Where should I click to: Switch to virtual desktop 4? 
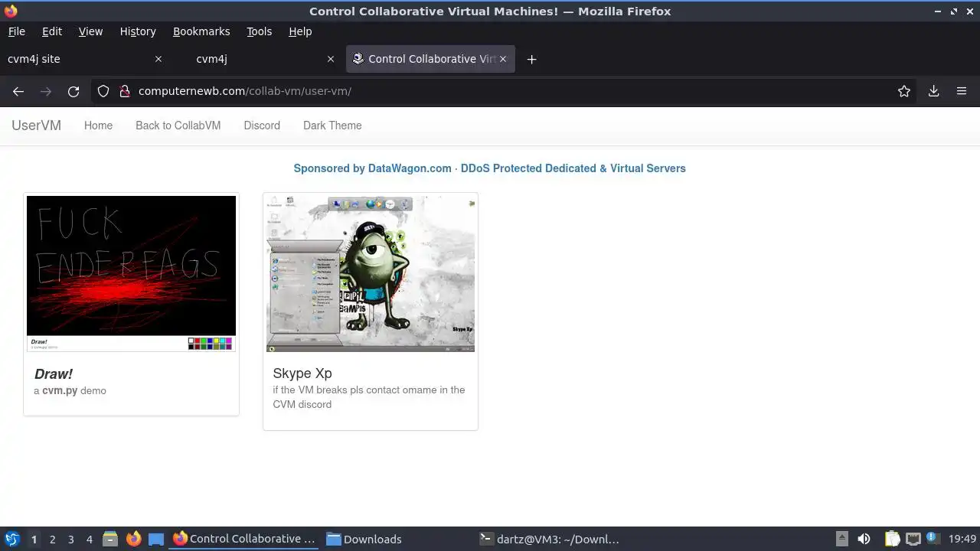point(89,539)
